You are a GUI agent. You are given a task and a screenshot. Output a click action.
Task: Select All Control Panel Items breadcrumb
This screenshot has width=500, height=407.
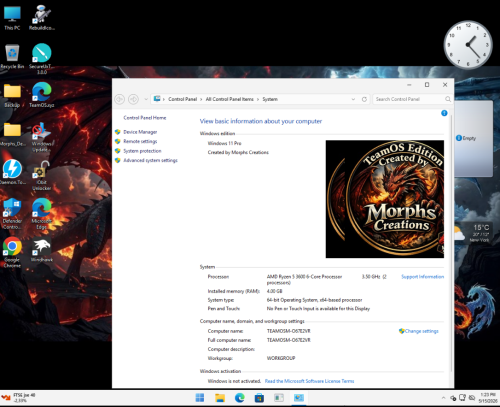[229, 99]
